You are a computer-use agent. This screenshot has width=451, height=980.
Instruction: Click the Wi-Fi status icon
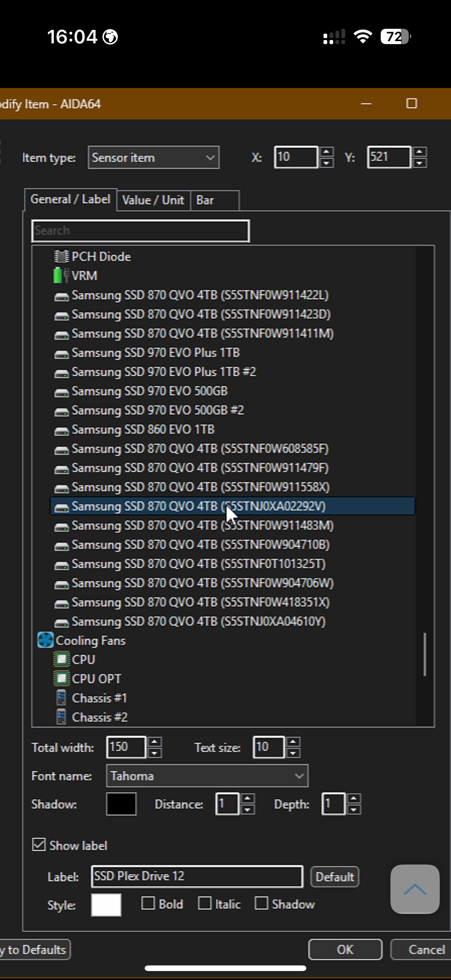(x=363, y=37)
